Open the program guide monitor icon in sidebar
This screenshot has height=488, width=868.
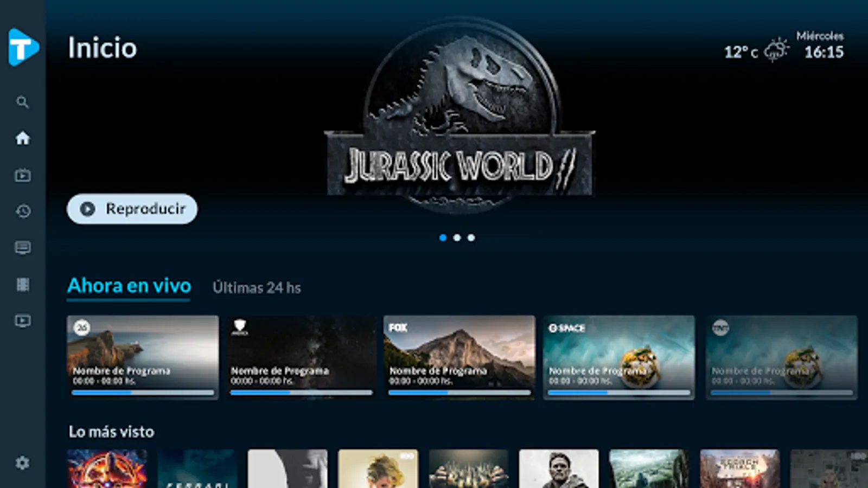[22, 248]
